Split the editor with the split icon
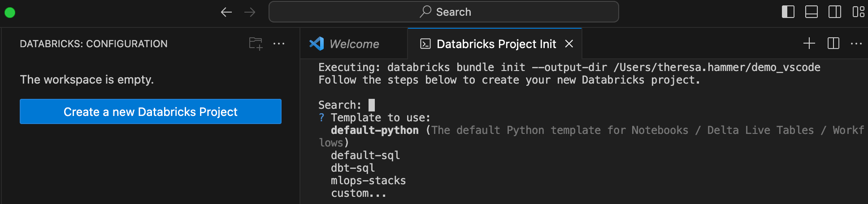The width and height of the screenshot is (868, 204). point(833,44)
